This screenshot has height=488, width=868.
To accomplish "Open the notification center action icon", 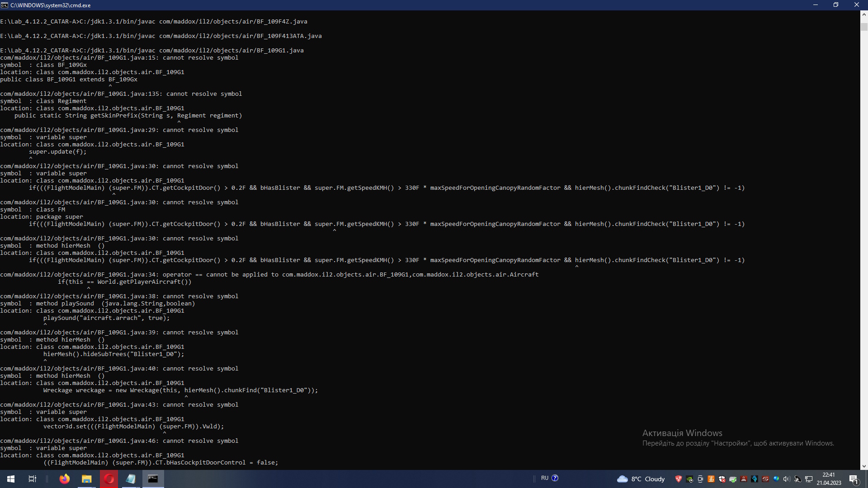I will point(854,479).
